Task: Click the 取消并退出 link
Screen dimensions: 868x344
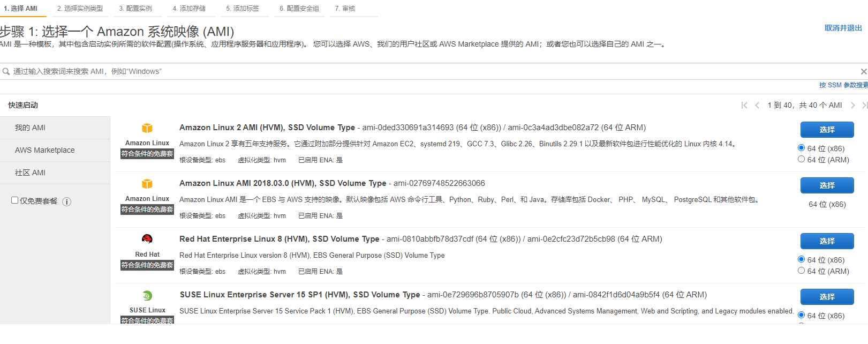Action: pos(843,28)
